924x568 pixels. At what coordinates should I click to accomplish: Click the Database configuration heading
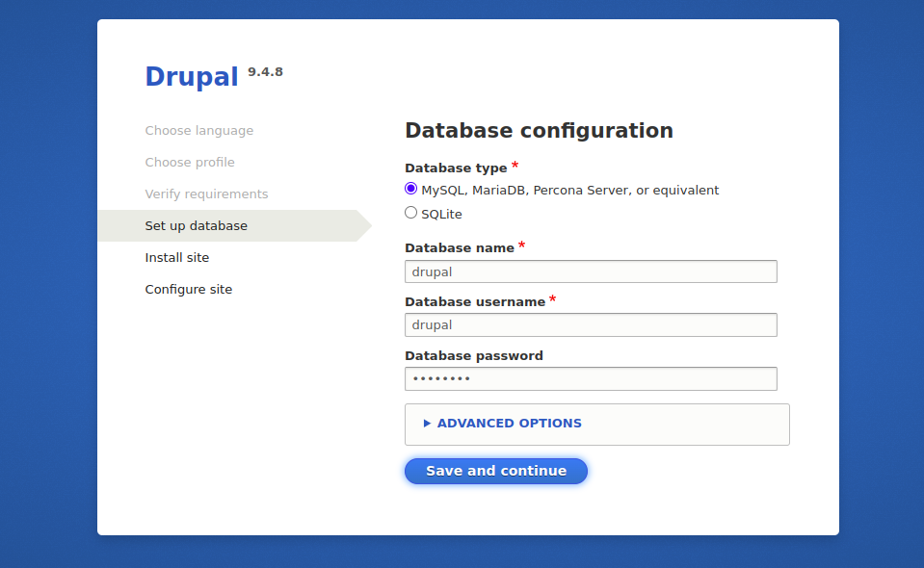[x=539, y=131]
